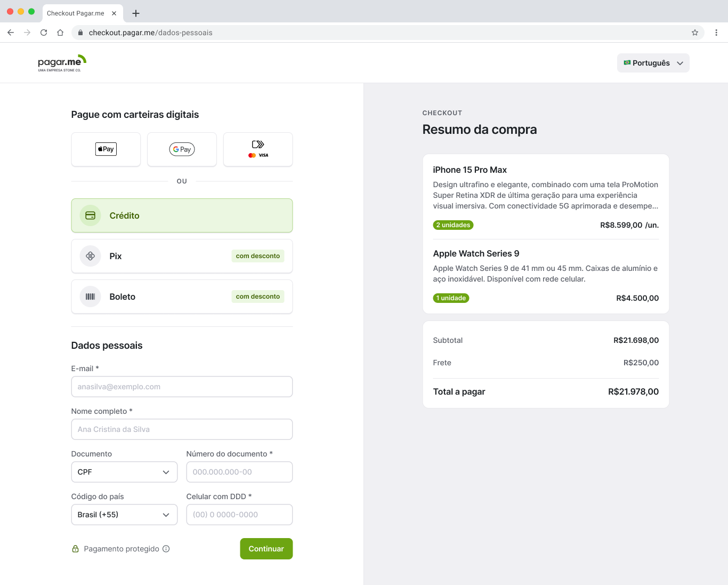Click the Resumo da compra heading

click(x=480, y=130)
